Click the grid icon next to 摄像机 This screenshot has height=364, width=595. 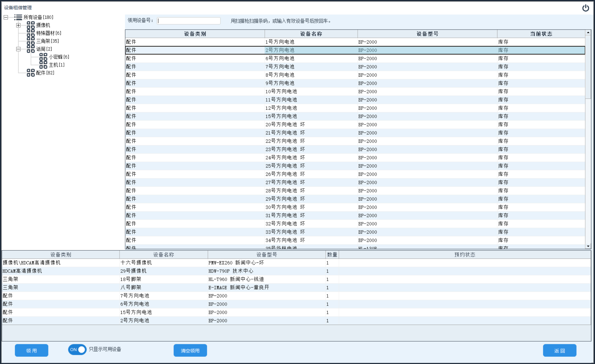[31, 25]
